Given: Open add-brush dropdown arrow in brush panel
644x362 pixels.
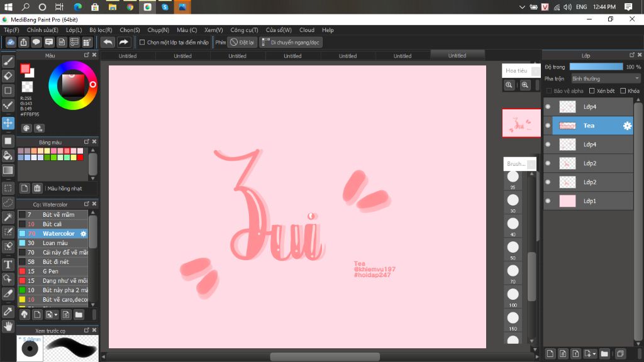Looking at the screenshot, I should tap(56, 315).
